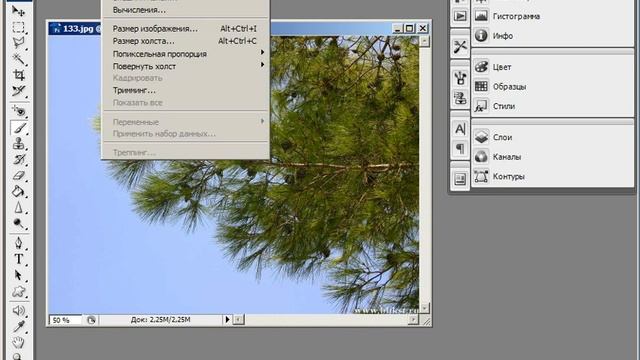The image size is (640, 360).
Task: Select the Custom Shape tool
Action: 18,291
